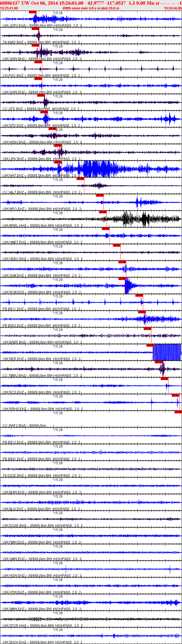
Task: Click the red pick flag on UW.MRBL trace
Action: click(x=103, y=212)
